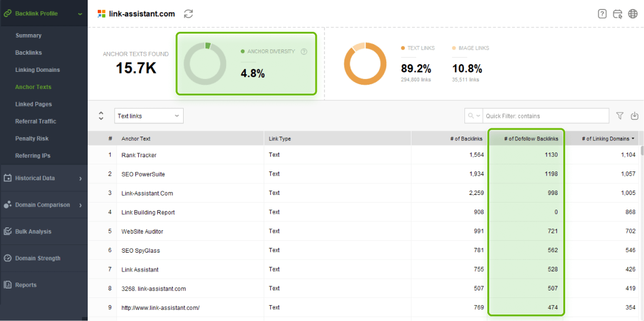Click the Anchor Diversity green legend dot

click(243, 51)
